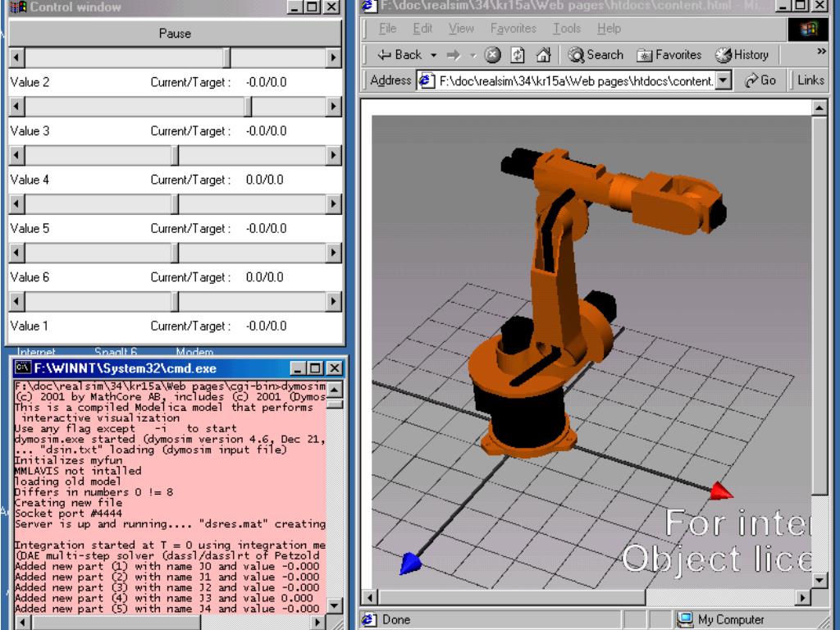Click the Internet Explorer page icon in Address bar
This screenshot has width=840, height=630.
pos(427,81)
